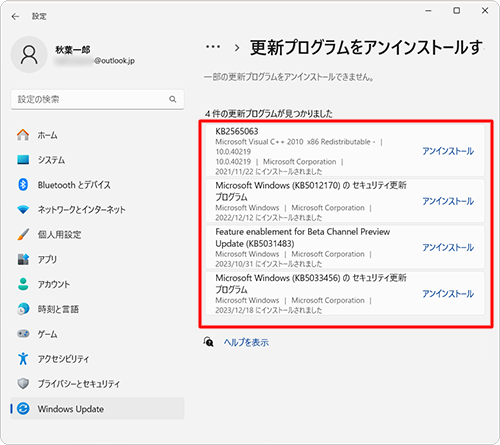Open the ホーム settings page
This screenshot has width=500, height=445.
pos(97,135)
